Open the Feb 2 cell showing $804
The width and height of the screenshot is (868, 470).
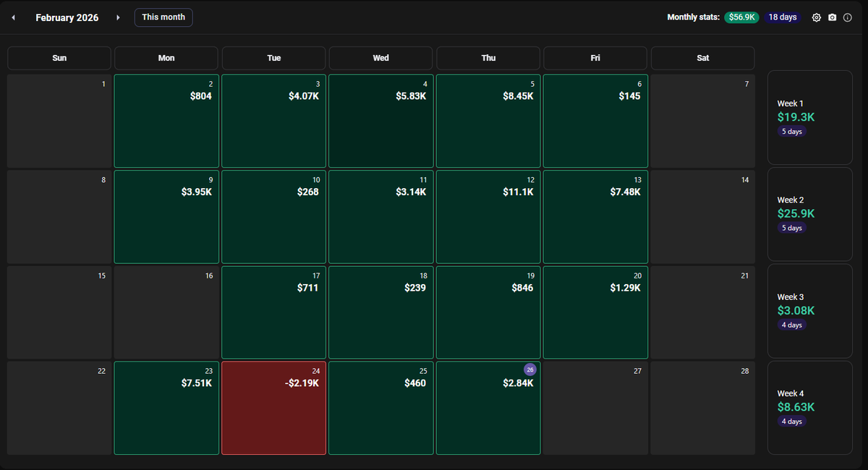click(166, 121)
